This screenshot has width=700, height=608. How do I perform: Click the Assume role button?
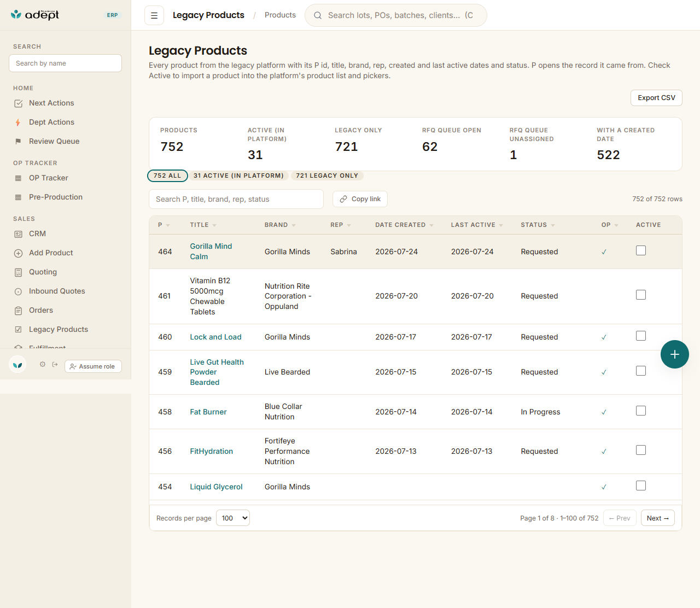click(93, 366)
